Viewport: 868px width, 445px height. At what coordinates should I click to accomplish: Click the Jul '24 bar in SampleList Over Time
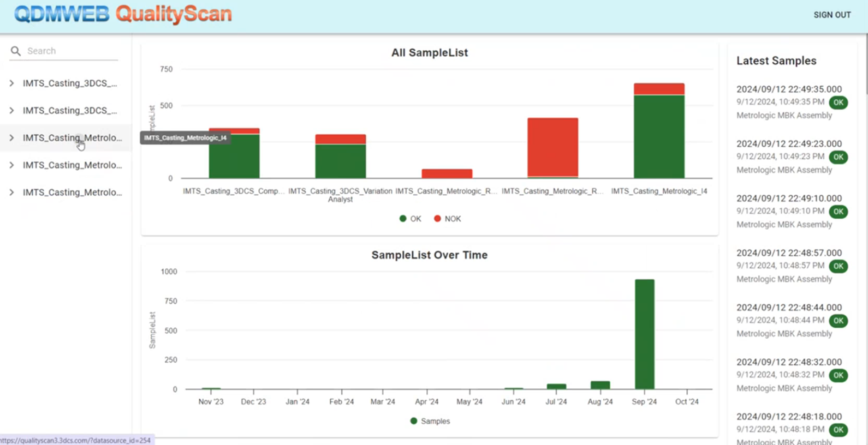556,386
